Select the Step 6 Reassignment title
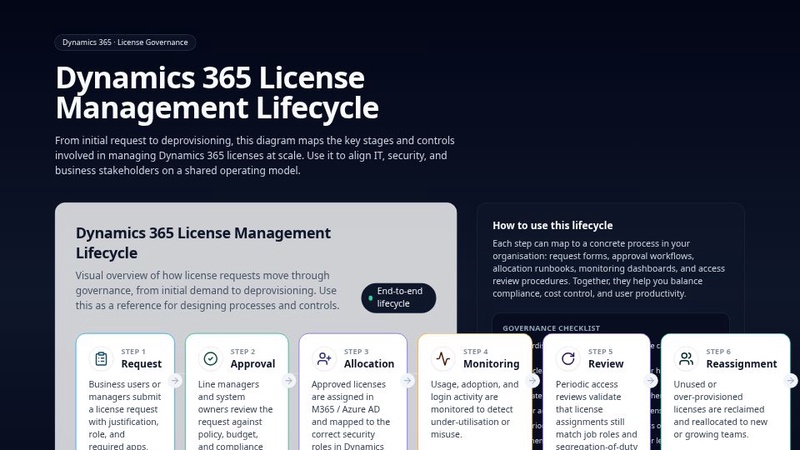Screen dimensions: 800x450 [x=741, y=364]
